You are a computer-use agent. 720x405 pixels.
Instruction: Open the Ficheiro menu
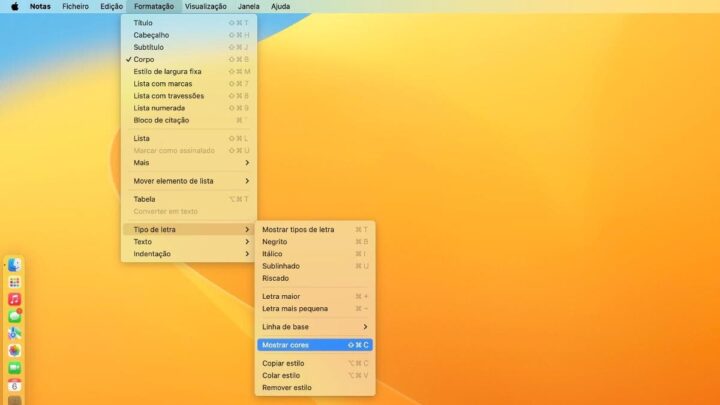pos(75,6)
